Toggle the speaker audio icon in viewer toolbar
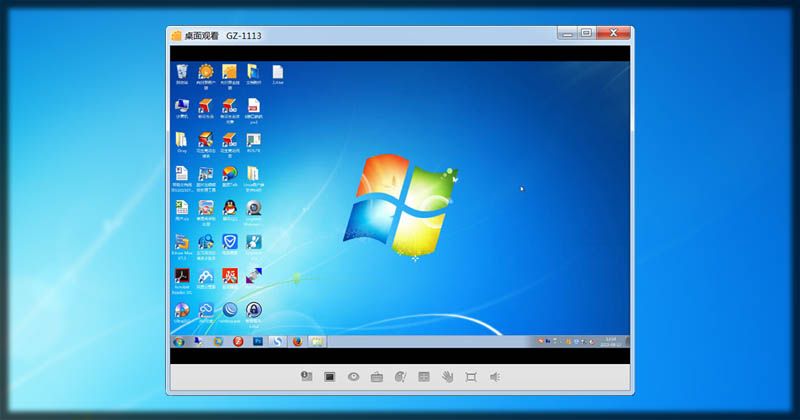 point(494,377)
